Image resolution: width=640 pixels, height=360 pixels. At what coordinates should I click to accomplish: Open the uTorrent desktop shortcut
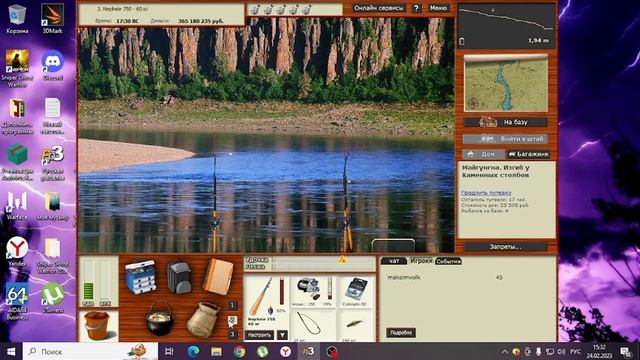tap(53, 298)
